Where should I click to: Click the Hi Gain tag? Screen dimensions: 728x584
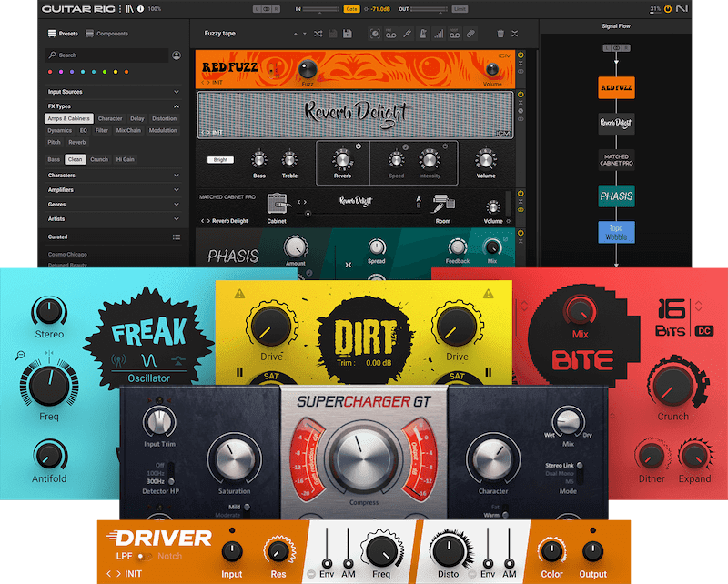click(125, 159)
